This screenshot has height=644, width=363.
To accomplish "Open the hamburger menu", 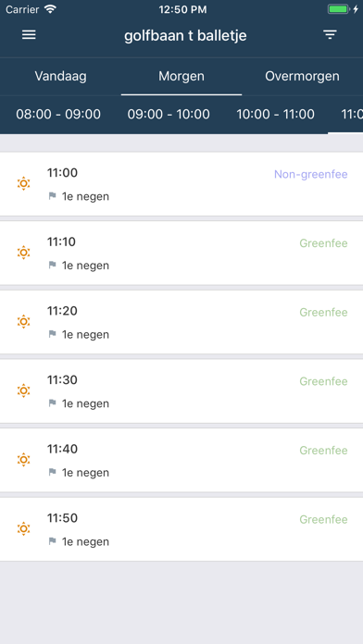I will 29,35.
